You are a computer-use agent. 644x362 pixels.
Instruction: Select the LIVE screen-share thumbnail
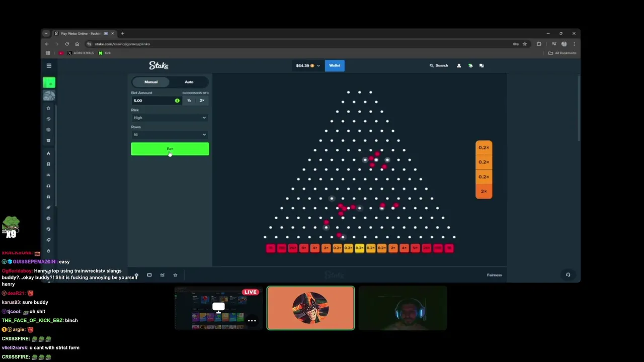click(x=218, y=308)
